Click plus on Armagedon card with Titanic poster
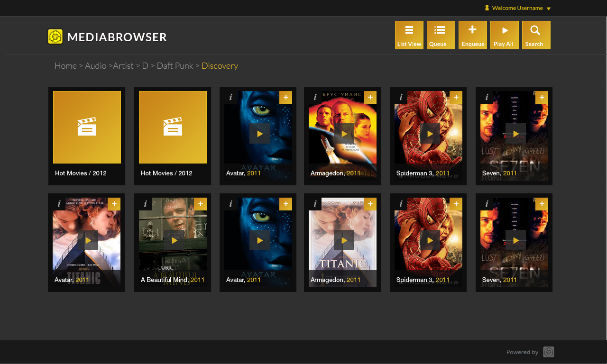This screenshot has width=607, height=364. [370, 204]
